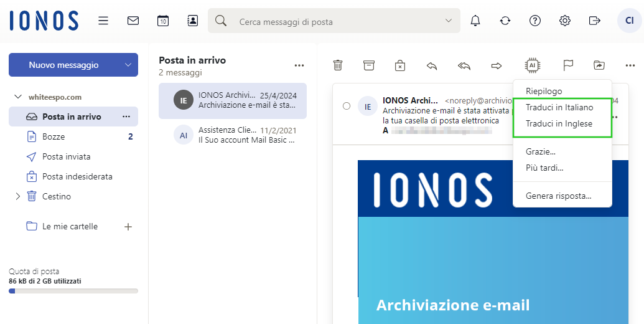The height and width of the screenshot is (324, 644).
Task: Click the 'Archiviazione e-mail' banner heading
Action: tap(453, 305)
